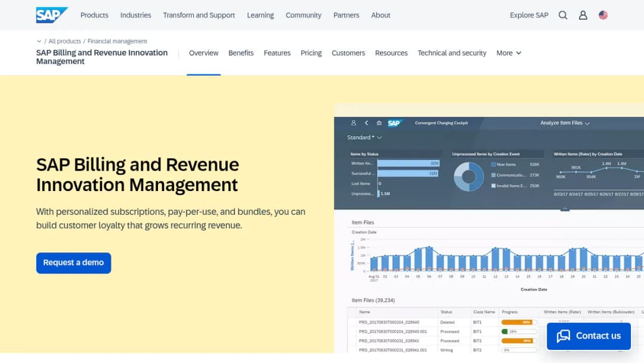
Task: Change country via US flag icon
Action: [603, 15]
